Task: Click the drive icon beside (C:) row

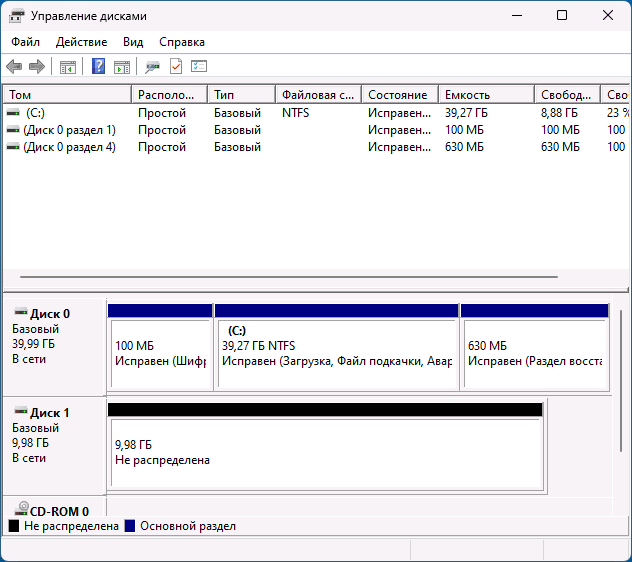Action: (x=13, y=113)
